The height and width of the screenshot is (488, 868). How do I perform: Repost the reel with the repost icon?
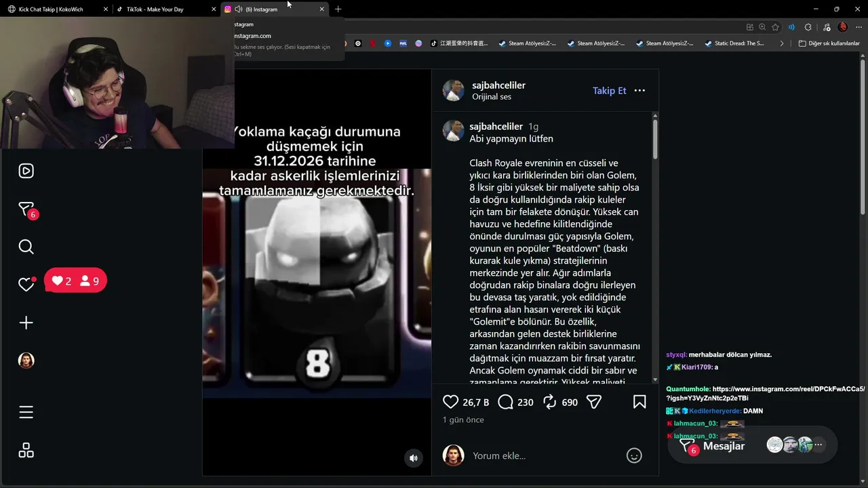coord(550,402)
